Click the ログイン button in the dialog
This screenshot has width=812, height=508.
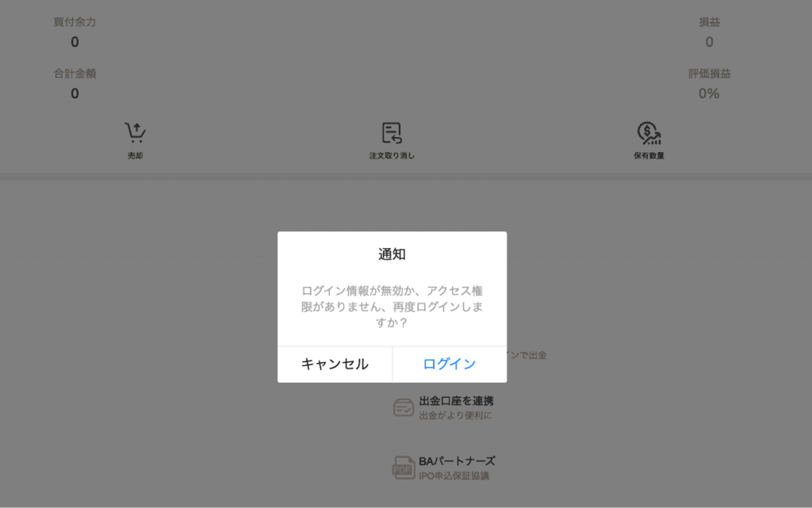point(450,365)
